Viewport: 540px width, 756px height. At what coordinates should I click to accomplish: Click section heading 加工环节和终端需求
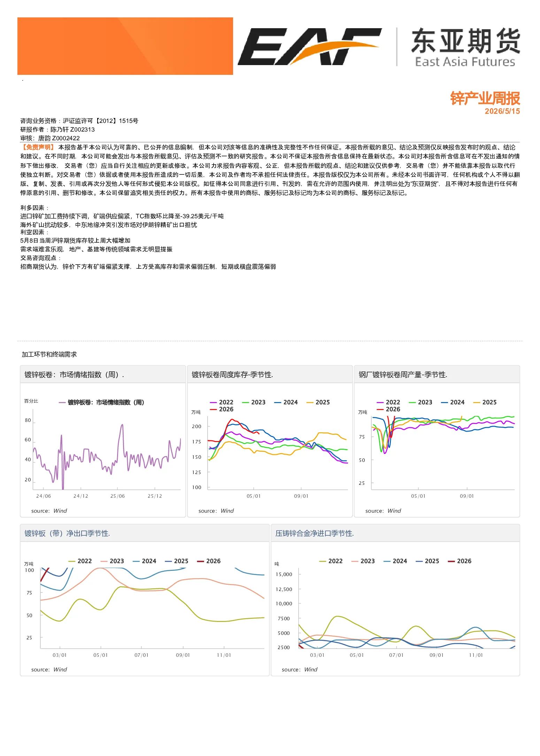pyautogui.click(x=49, y=354)
